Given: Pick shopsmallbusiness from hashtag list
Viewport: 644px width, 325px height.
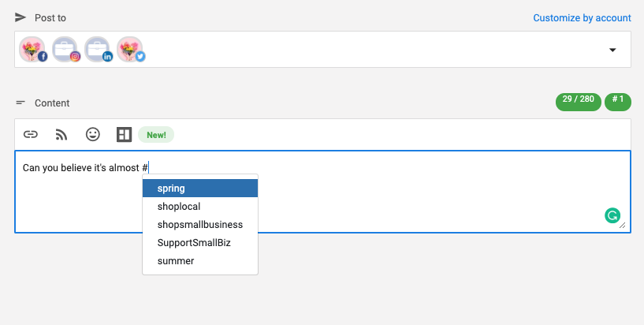Looking at the screenshot, I should pos(200,224).
